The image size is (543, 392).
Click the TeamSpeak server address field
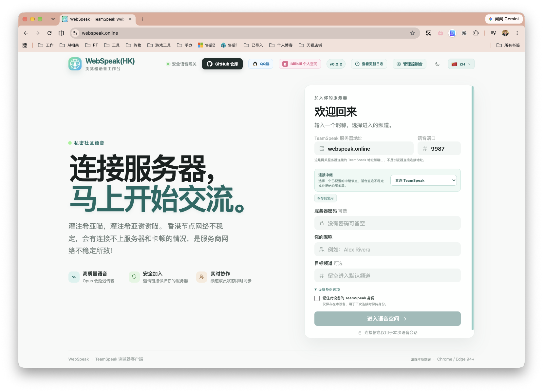point(364,148)
